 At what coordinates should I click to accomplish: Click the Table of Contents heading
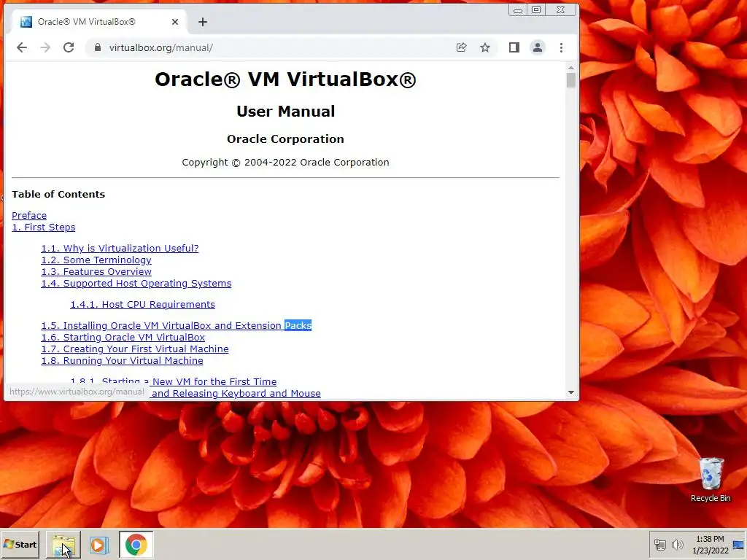(x=58, y=194)
